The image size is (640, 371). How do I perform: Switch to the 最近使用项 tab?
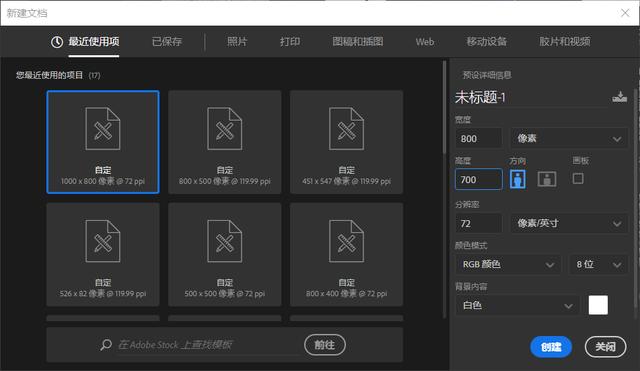point(94,42)
